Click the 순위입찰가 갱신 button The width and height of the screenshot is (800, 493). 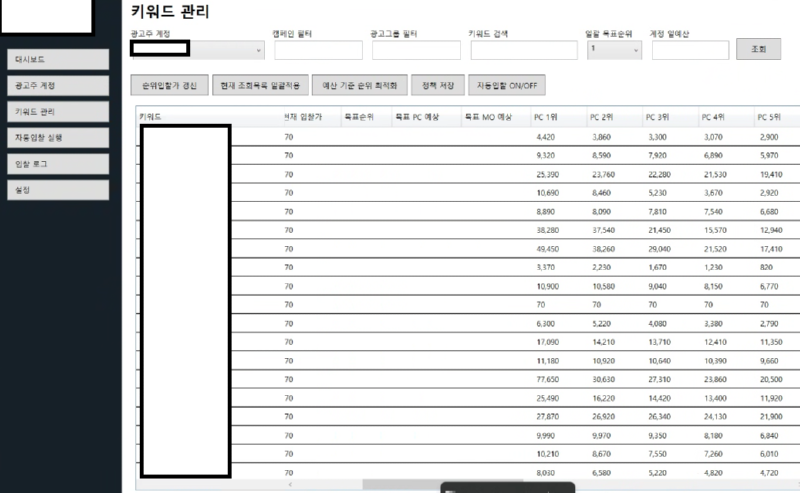169,85
